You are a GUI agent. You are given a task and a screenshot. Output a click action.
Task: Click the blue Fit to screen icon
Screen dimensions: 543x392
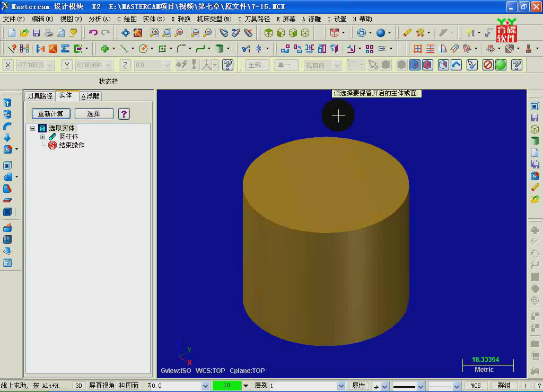[125, 33]
